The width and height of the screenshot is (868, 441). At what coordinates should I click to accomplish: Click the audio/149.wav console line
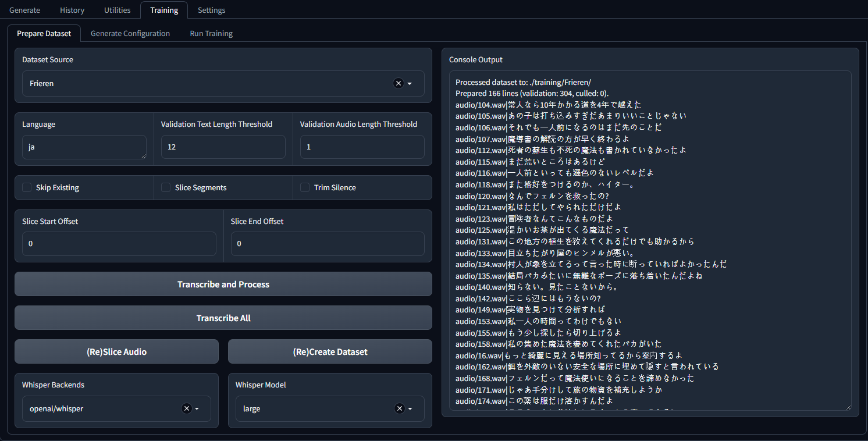pyautogui.click(x=530, y=310)
